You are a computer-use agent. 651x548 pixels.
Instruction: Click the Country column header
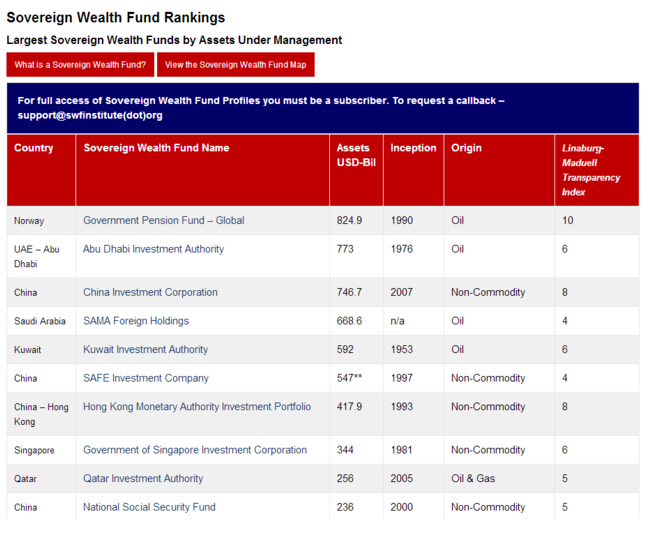pyautogui.click(x=34, y=148)
